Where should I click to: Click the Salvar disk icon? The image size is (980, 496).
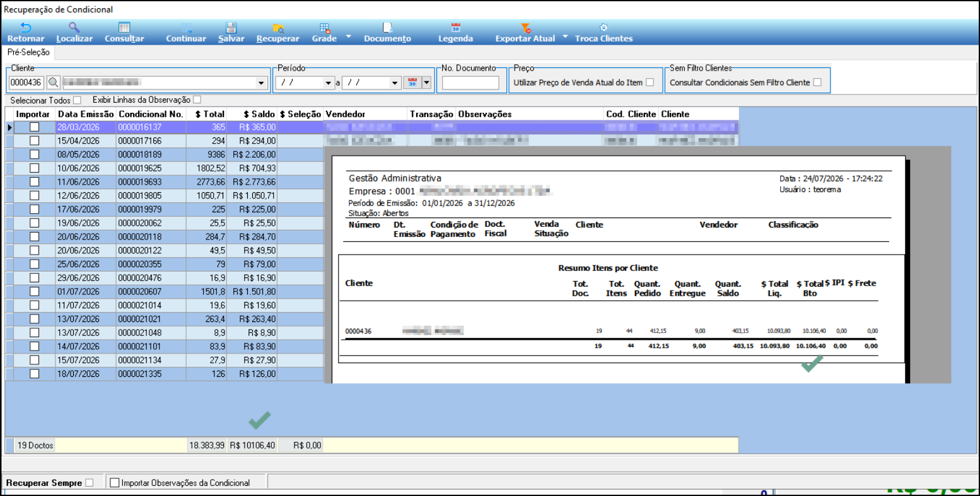point(231,28)
